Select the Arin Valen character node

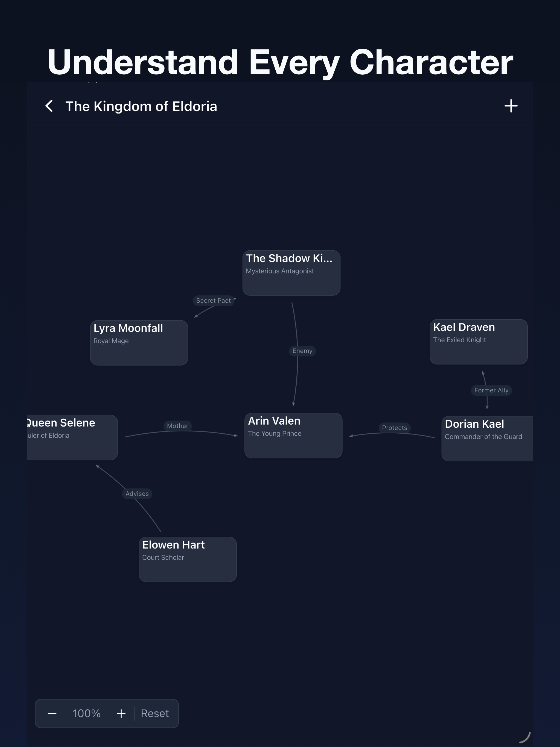coord(293,436)
